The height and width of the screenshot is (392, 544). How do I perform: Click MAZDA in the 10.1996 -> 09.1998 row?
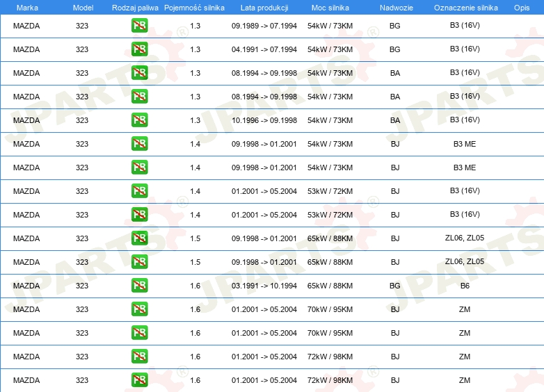click(26, 120)
